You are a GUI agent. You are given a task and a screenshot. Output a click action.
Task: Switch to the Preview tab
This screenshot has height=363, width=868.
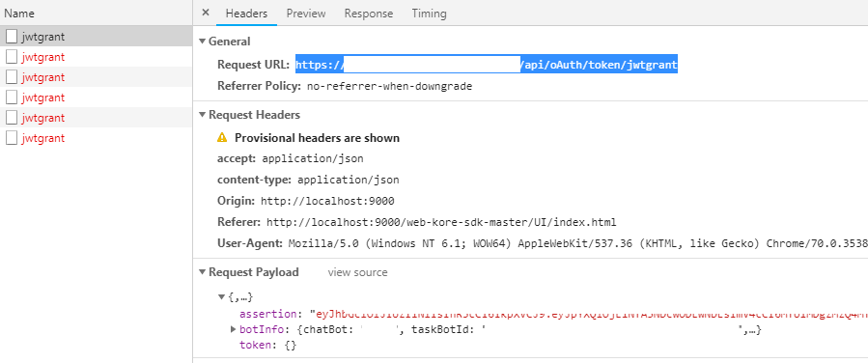coord(306,14)
